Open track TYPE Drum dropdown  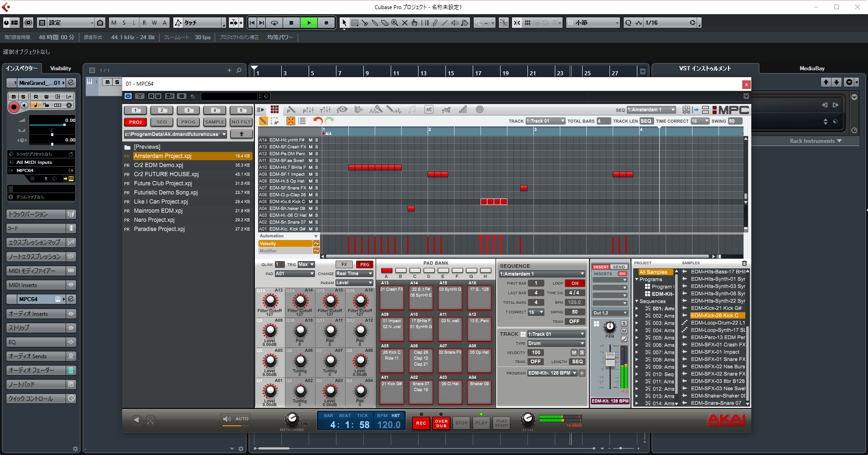pyautogui.click(x=556, y=343)
